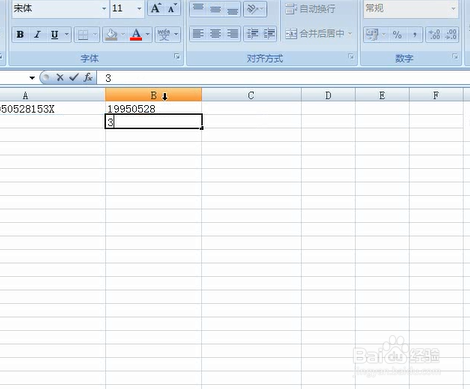Click the fx insert function icon

click(88, 78)
